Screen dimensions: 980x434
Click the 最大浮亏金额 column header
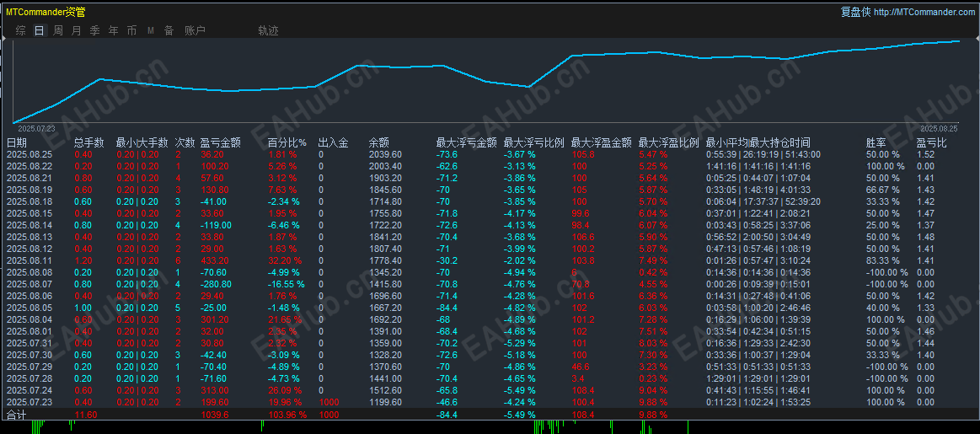tap(466, 142)
